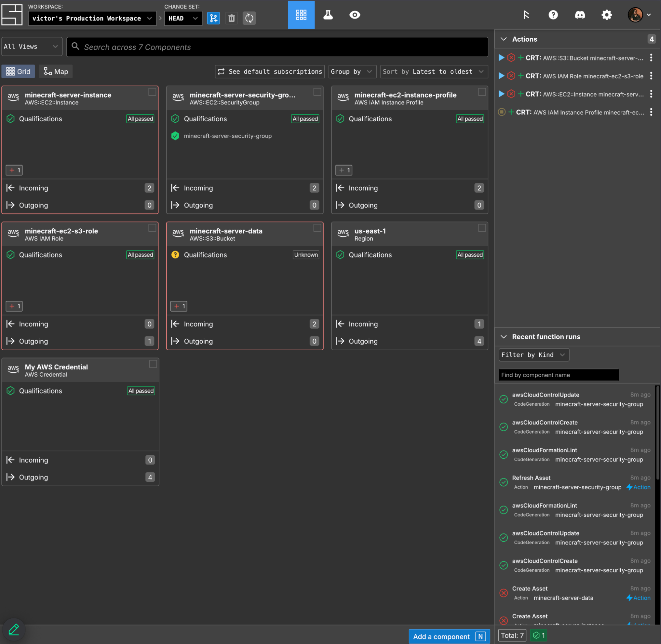Open the help question mark icon
Image resolution: width=661 pixels, height=644 pixels.
tap(553, 15)
